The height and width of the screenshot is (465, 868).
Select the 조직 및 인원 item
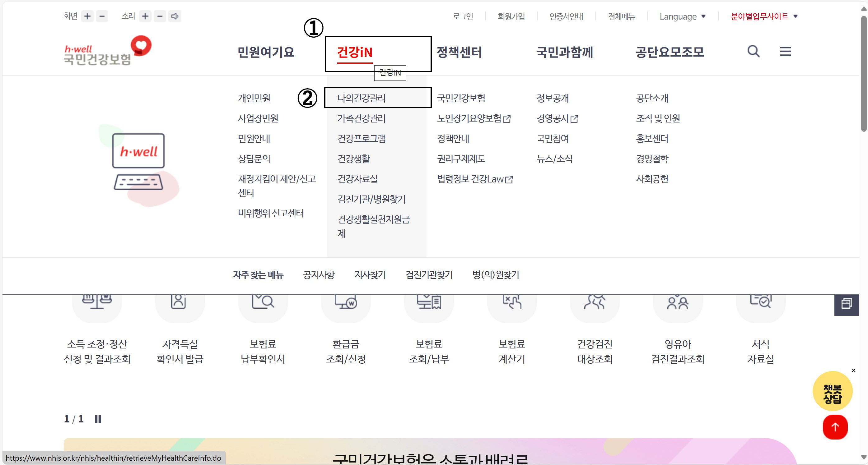tap(658, 118)
